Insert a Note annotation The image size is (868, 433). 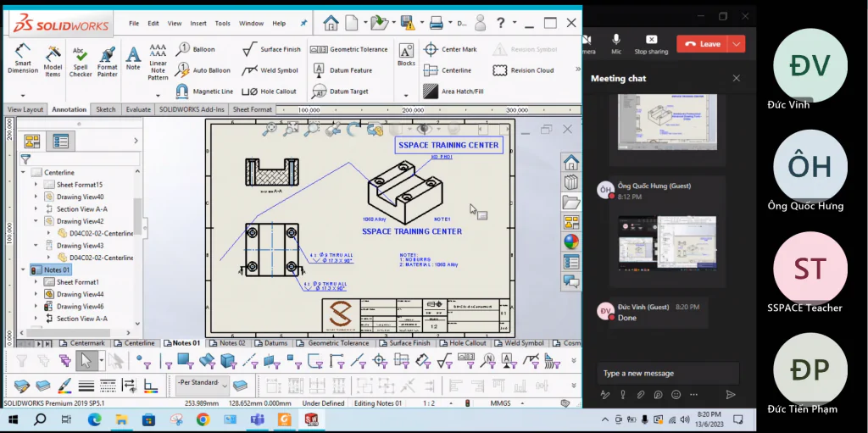pos(133,58)
